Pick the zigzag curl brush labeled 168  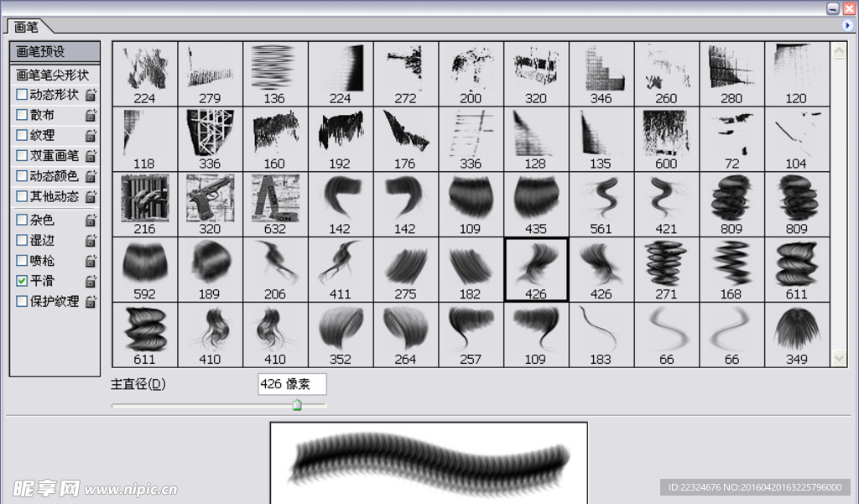(731, 263)
